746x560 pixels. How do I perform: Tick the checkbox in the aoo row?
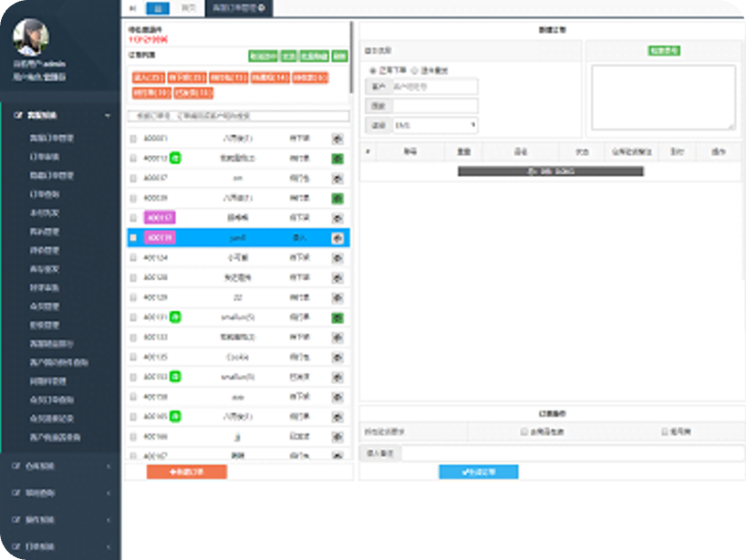click(133, 397)
